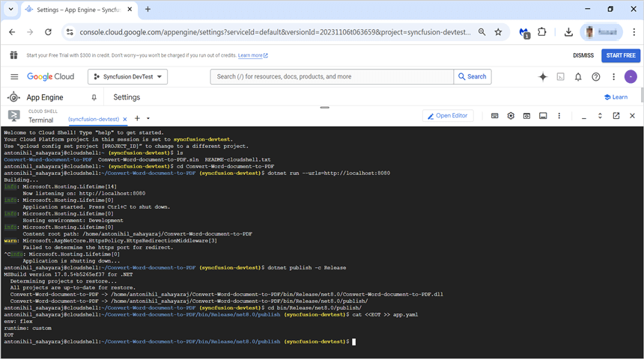Open Cloud Shell session in new window

(616, 116)
